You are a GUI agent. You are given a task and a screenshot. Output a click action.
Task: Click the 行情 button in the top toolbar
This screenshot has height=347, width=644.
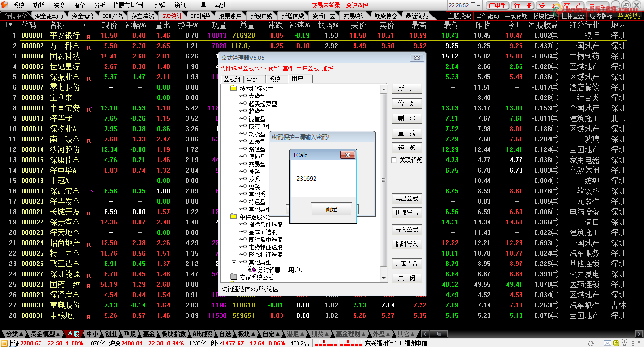pyautogui.click(x=522, y=6)
